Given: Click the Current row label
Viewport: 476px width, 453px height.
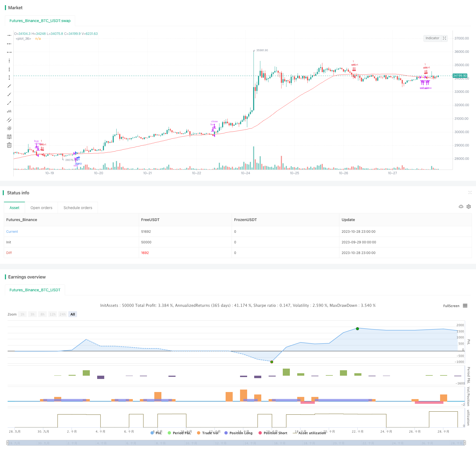Looking at the screenshot, I should click(12, 232).
